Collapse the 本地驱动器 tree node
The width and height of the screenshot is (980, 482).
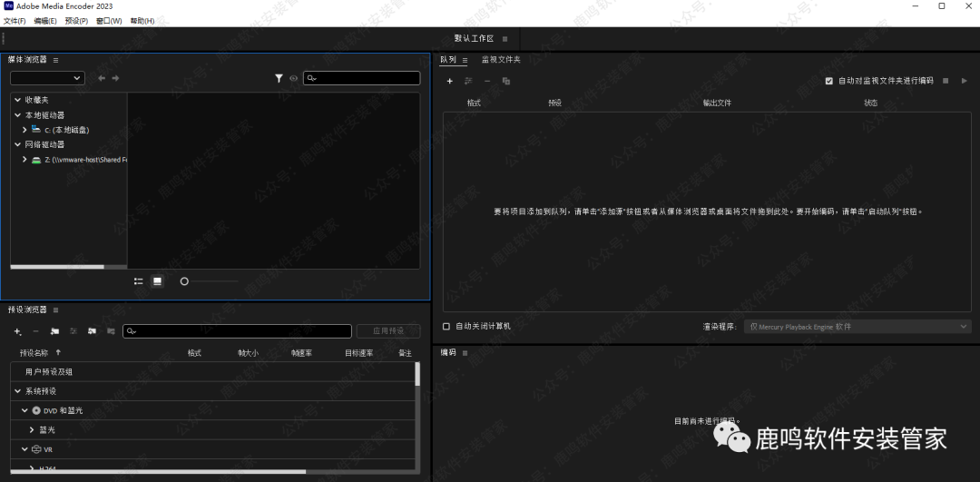coord(18,115)
